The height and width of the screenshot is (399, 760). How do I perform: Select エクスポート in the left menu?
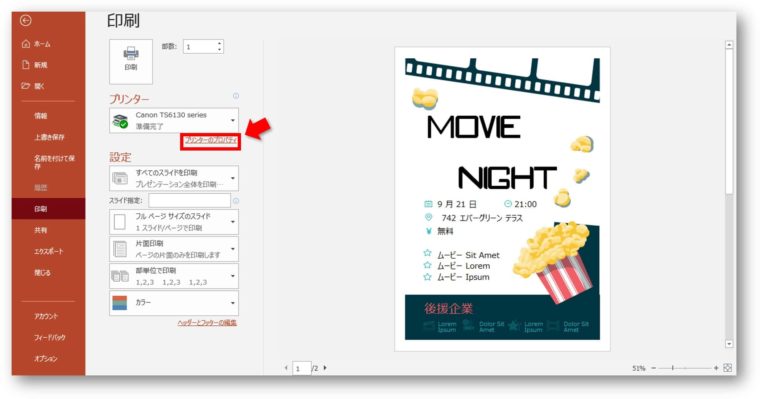(x=48, y=252)
